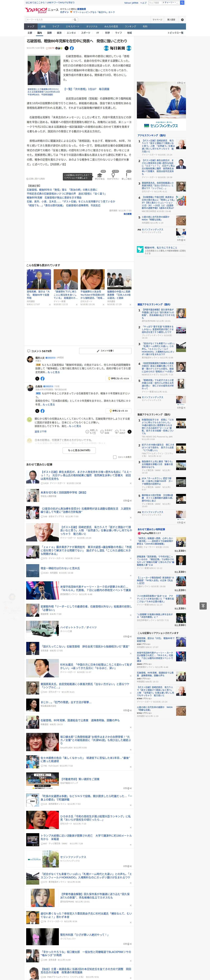The width and height of the screenshot is (210, 980).
Task: Open the 現金一律給付は行わないと茂木氏 article
Action: coord(60,568)
